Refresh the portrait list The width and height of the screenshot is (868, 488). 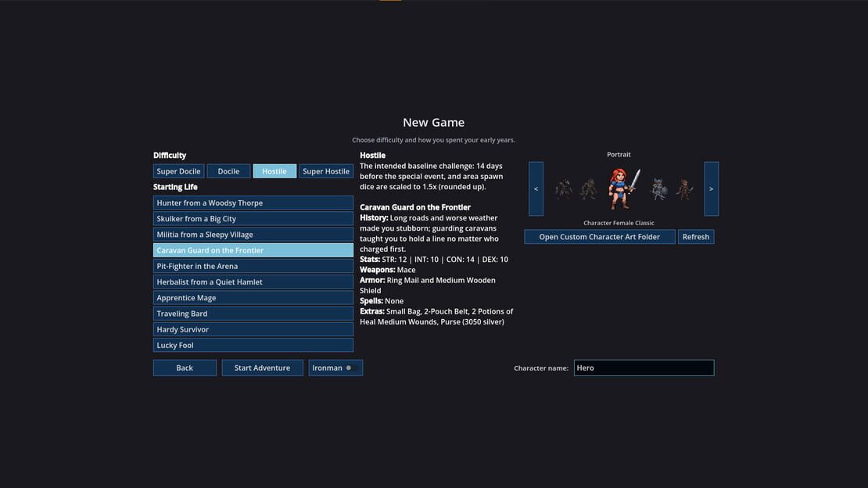(696, 236)
